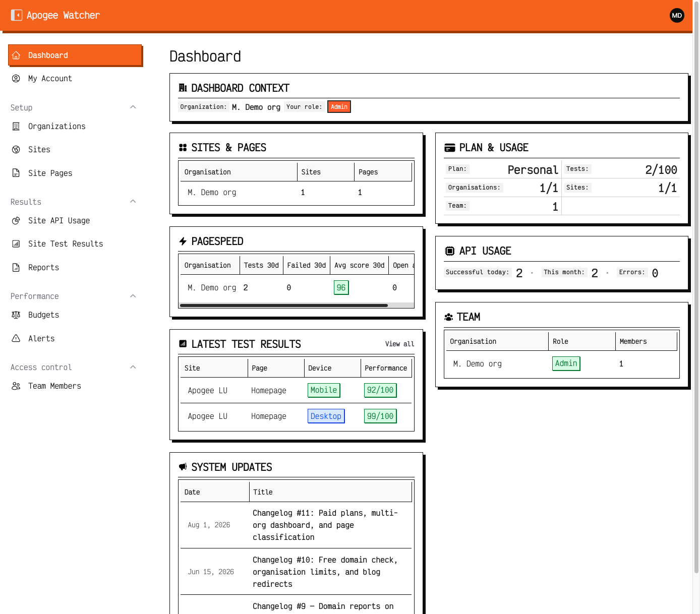The height and width of the screenshot is (614, 700).
Task: Open the Budgets page link
Action: (75, 315)
